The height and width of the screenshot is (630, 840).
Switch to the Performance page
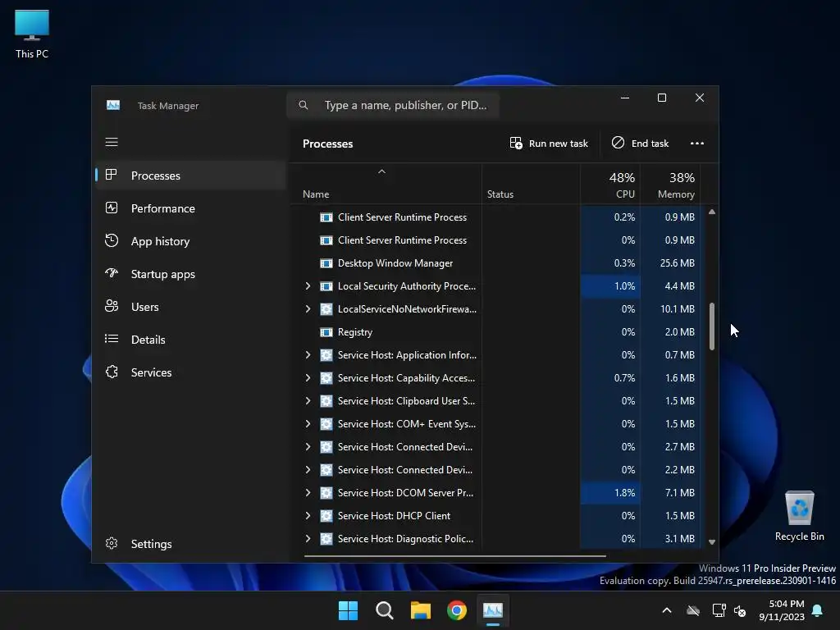191,208
